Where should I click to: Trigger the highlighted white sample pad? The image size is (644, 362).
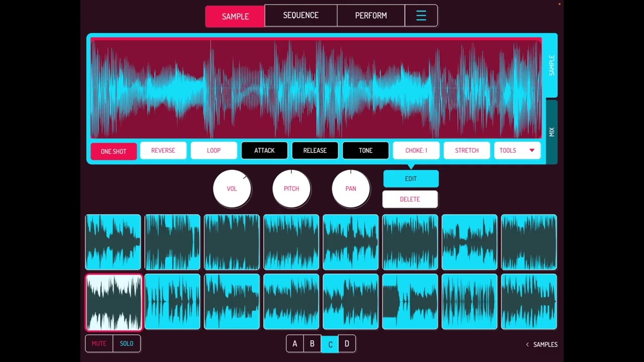114,302
